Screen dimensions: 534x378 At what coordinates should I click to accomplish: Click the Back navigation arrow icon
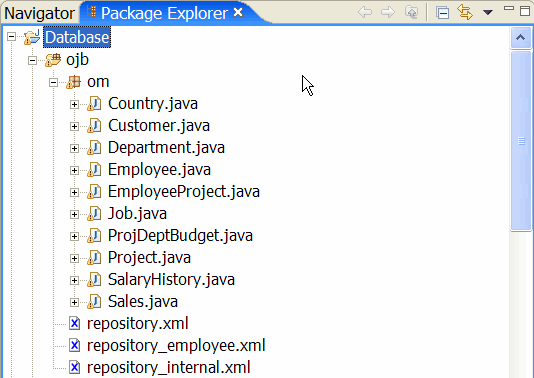click(x=365, y=13)
